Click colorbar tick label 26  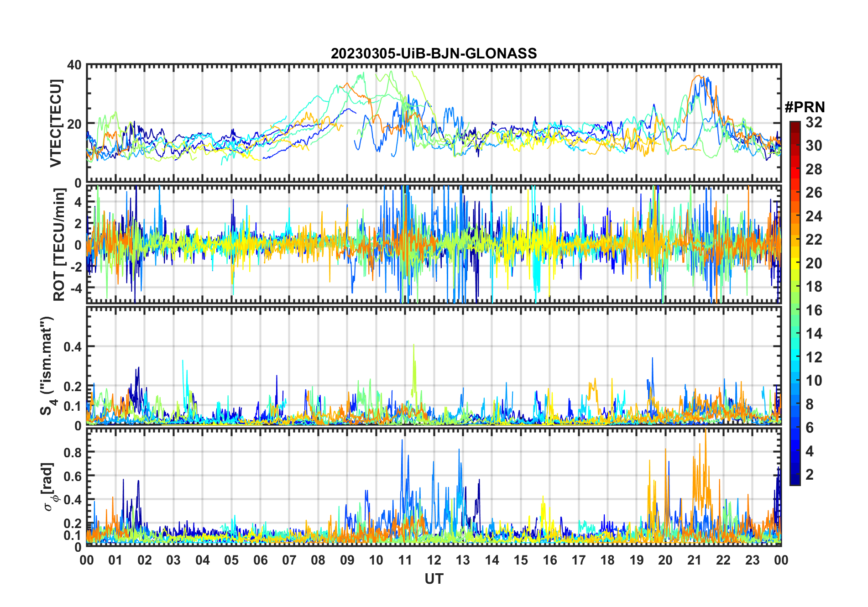[x=813, y=193]
